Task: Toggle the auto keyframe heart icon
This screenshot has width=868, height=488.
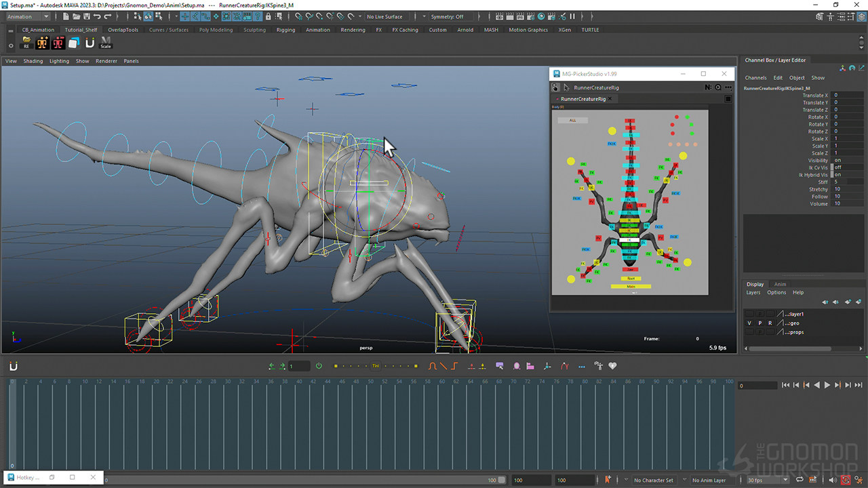Action: pyautogui.click(x=612, y=365)
